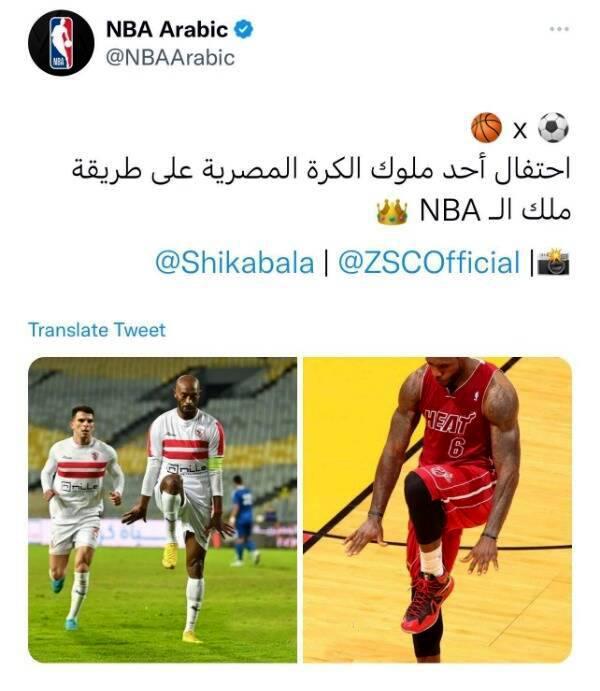
Task: Click the camera flash emoji
Action: [554, 262]
